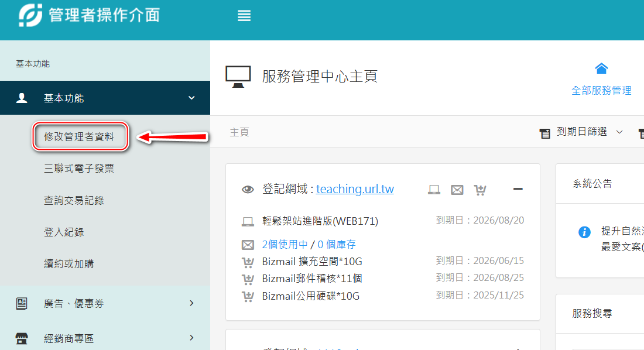Open the teaching.url.tw domain link
Screen dimensions: 644x350
(x=355, y=189)
